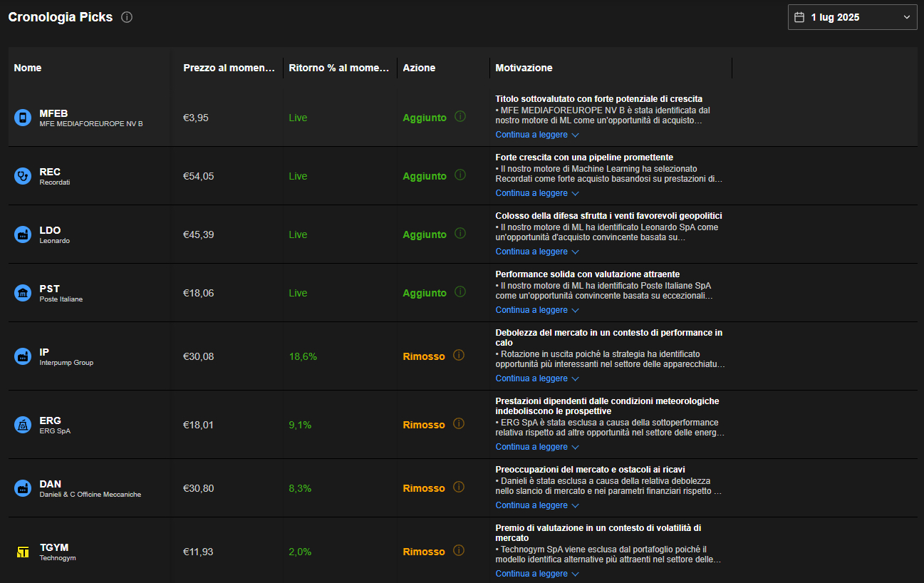Click info icon beside MFEB Aggiunto
This screenshot has width=924, height=583.
(x=460, y=117)
